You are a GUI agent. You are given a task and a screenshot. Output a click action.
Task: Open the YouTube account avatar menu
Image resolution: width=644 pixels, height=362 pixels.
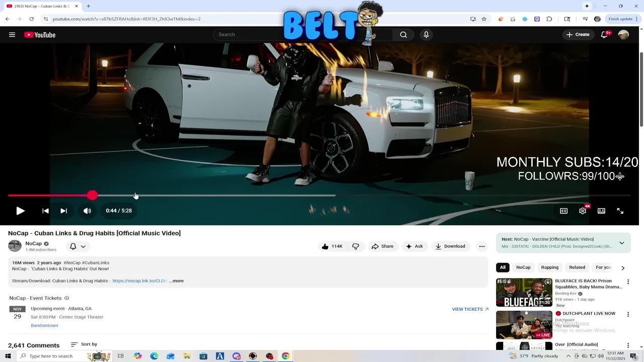623,35
